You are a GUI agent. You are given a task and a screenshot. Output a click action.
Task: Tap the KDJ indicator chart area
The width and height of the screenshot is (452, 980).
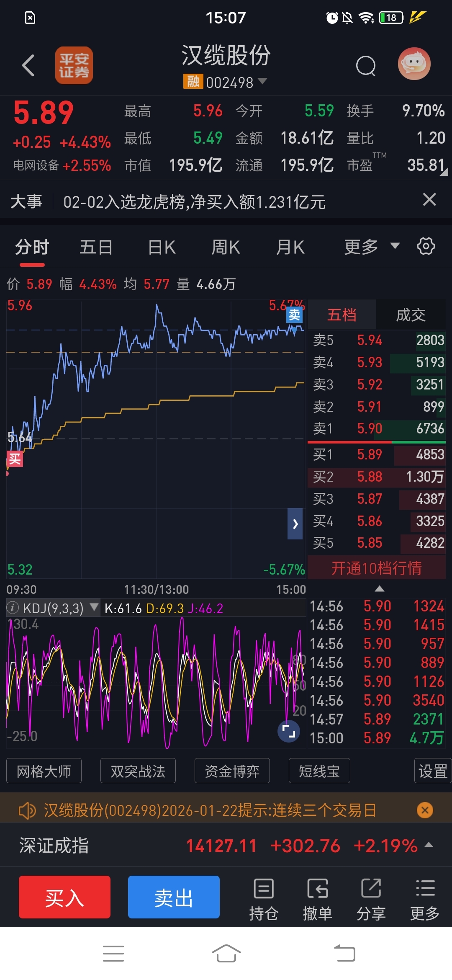(156, 683)
